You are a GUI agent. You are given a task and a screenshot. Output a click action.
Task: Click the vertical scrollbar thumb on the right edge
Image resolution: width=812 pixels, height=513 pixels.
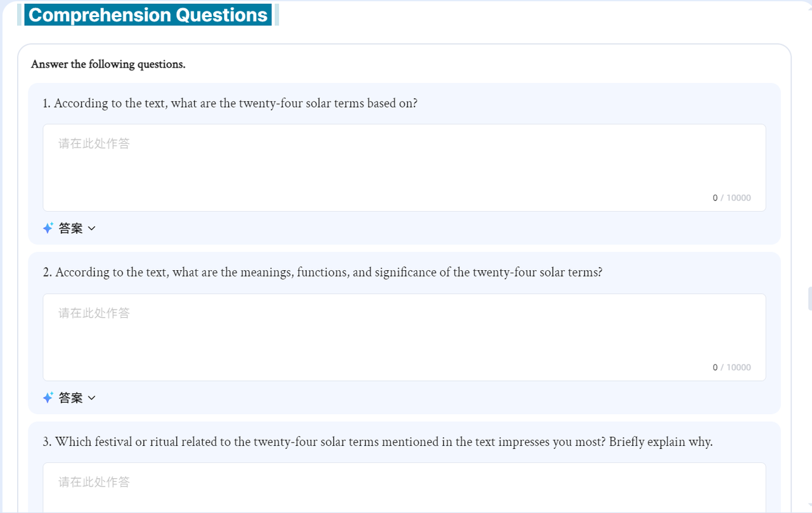(x=809, y=298)
